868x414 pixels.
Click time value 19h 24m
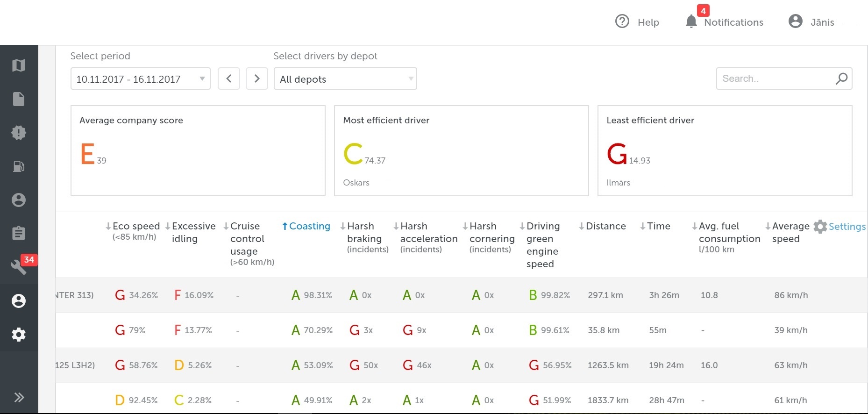[666, 365]
